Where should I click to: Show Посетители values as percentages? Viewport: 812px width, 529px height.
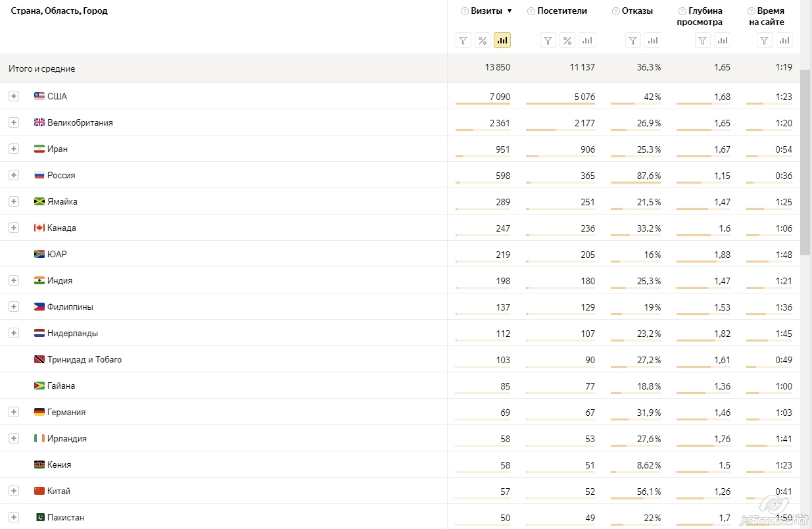(x=567, y=41)
